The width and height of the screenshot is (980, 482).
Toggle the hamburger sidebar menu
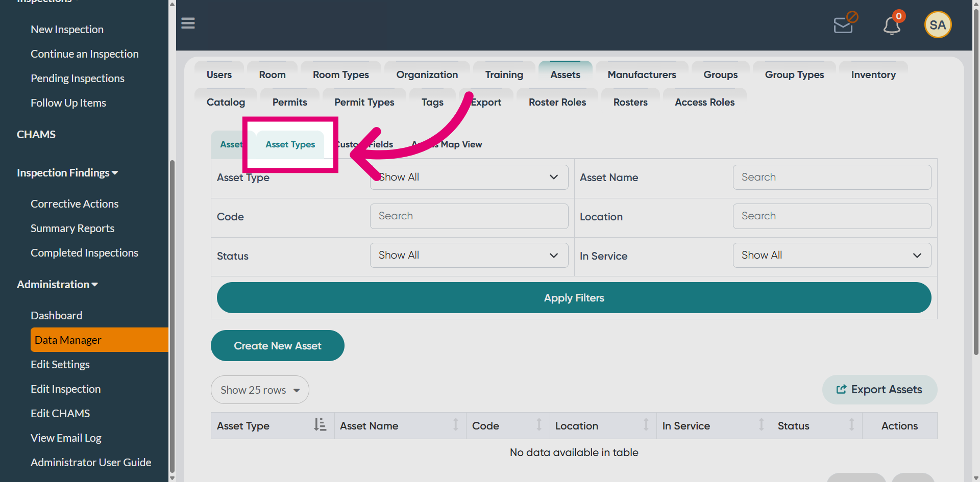pos(188,23)
